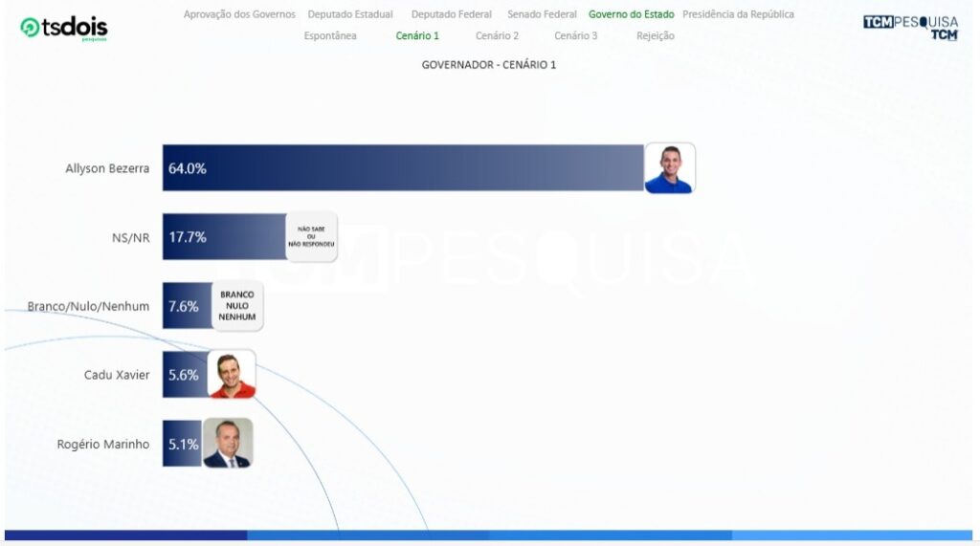Open the Deputado Estadual section
Viewport: 980px width, 546px height.
point(350,14)
